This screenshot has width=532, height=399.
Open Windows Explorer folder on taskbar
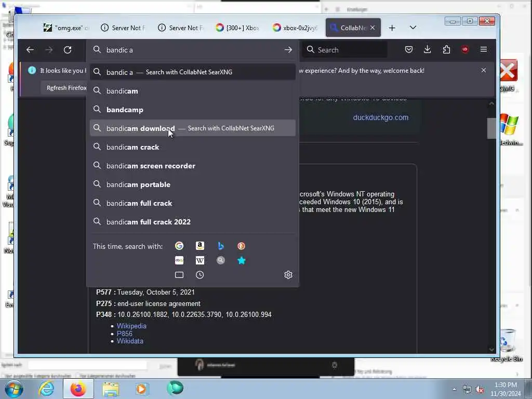point(111,389)
